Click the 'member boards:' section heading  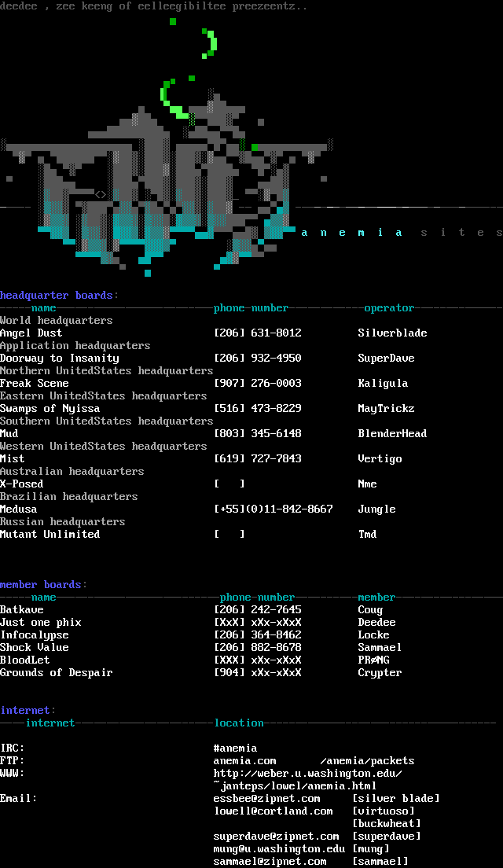click(x=44, y=585)
